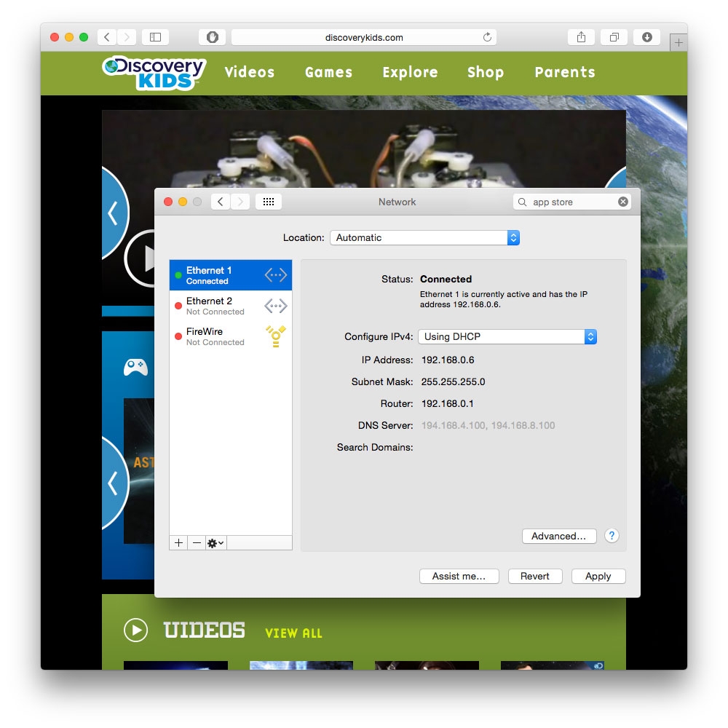Select the Games menu item

[328, 72]
